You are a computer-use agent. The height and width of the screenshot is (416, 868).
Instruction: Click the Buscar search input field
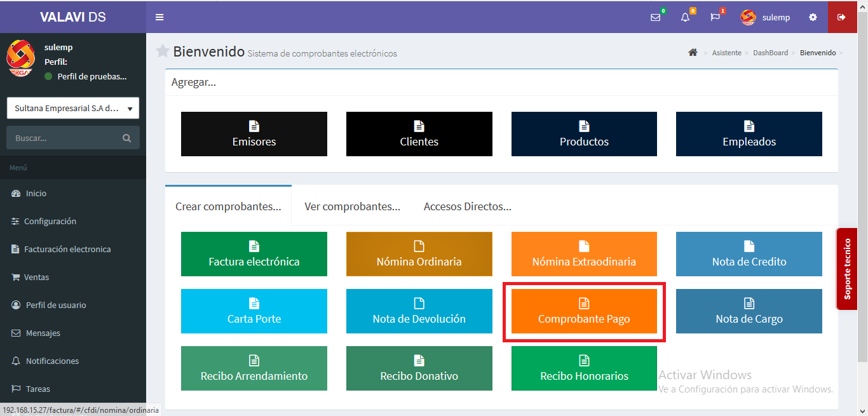64,138
